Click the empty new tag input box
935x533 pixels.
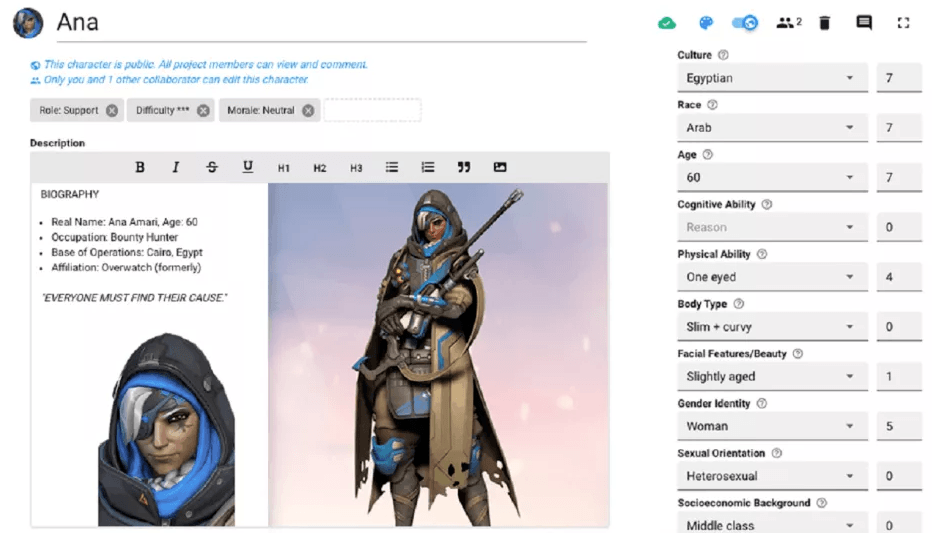373,110
